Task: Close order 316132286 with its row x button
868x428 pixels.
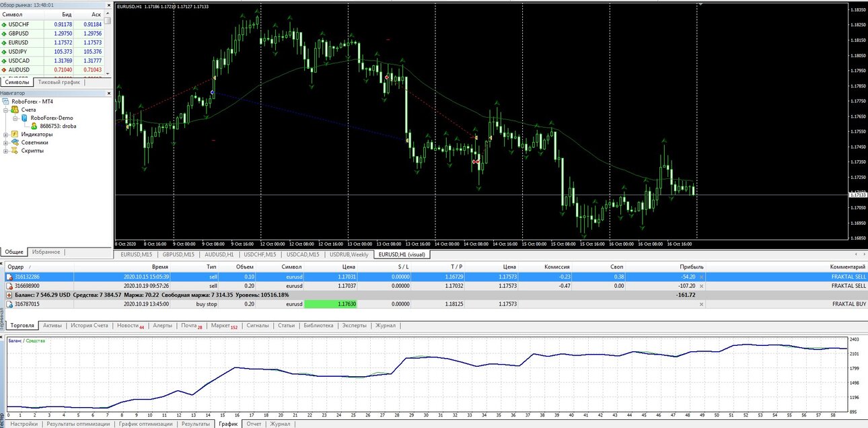Action: [x=701, y=277]
